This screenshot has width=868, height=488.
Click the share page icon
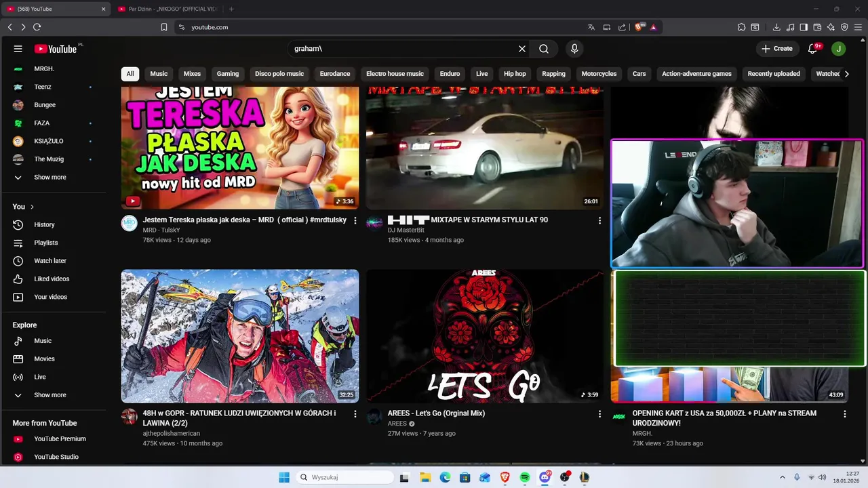[622, 27]
